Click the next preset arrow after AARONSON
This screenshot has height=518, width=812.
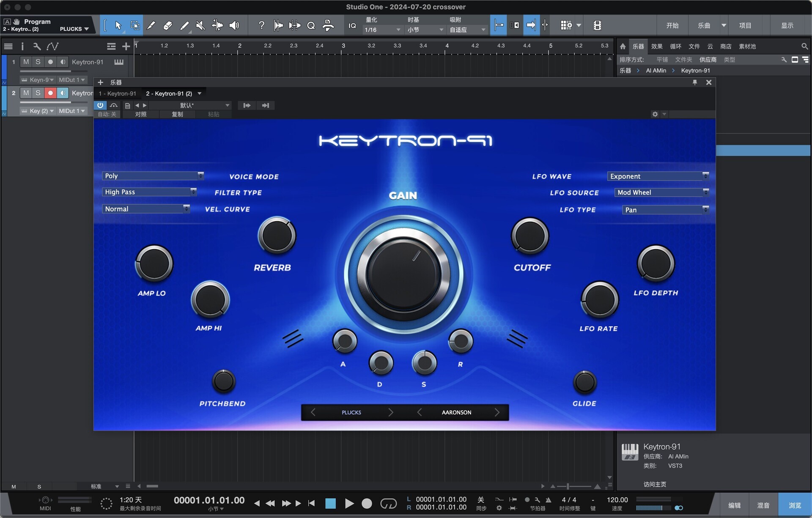pyautogui.click(x=497, y=412)
